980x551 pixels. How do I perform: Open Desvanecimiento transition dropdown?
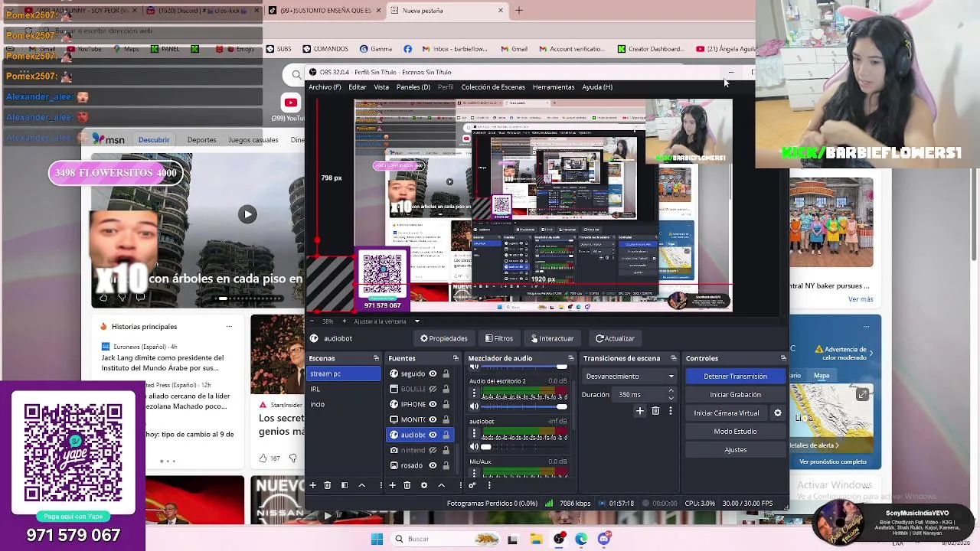click(629, 377)
